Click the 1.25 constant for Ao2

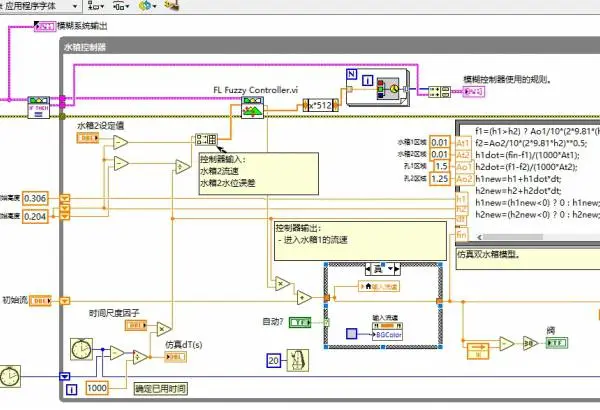(x=439, y=179)
